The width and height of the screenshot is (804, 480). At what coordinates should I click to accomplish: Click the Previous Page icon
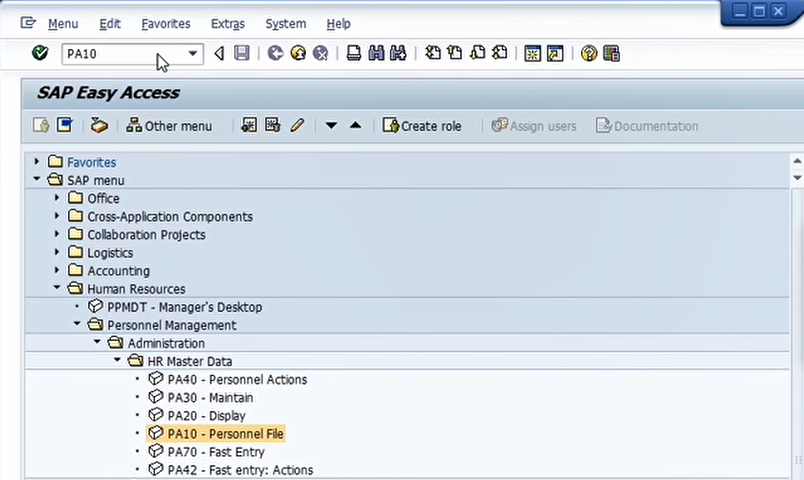click(x=455, y=53)
